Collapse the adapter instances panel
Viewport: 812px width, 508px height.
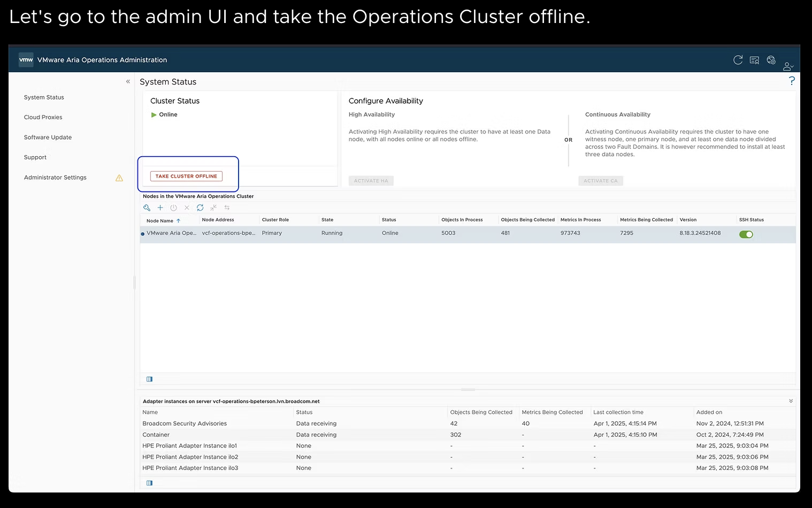791,401
